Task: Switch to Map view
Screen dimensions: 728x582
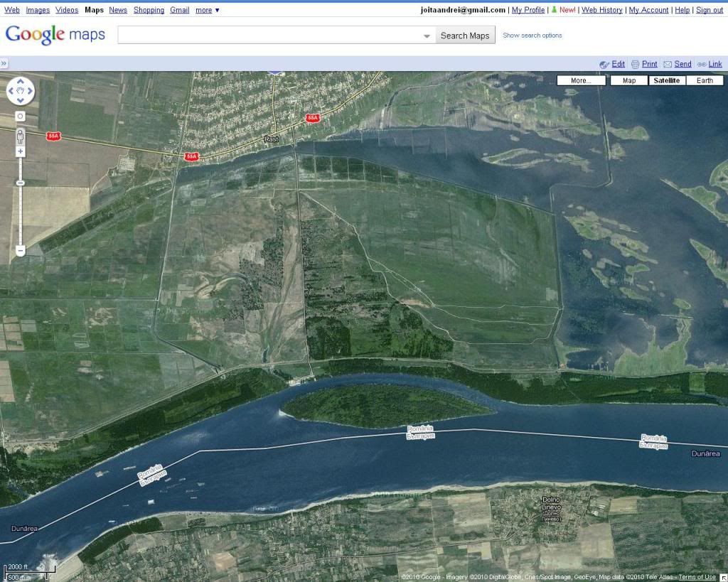Action: click(629, 80)
